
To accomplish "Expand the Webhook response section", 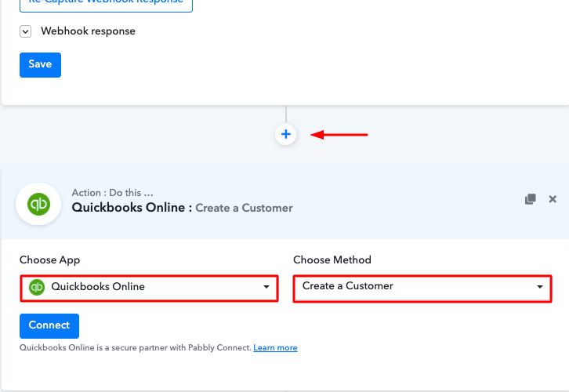I will click(25, 31).
